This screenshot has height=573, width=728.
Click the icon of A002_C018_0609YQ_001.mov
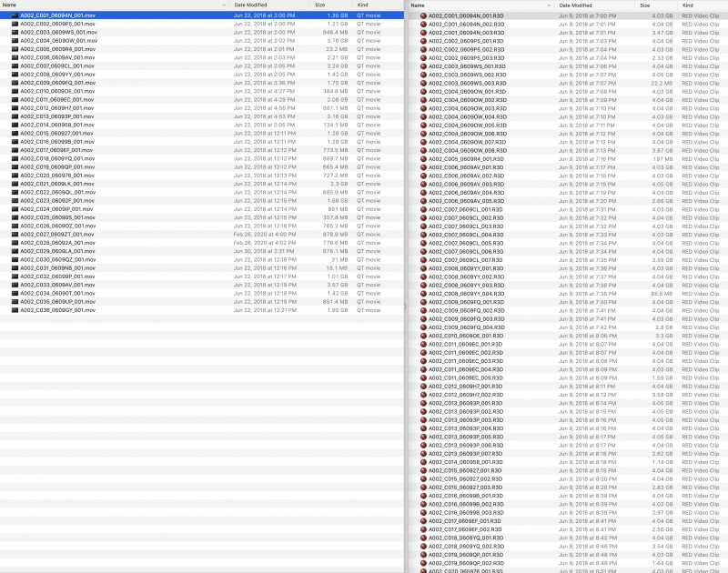pyautogui.click(x=15, y=158)
